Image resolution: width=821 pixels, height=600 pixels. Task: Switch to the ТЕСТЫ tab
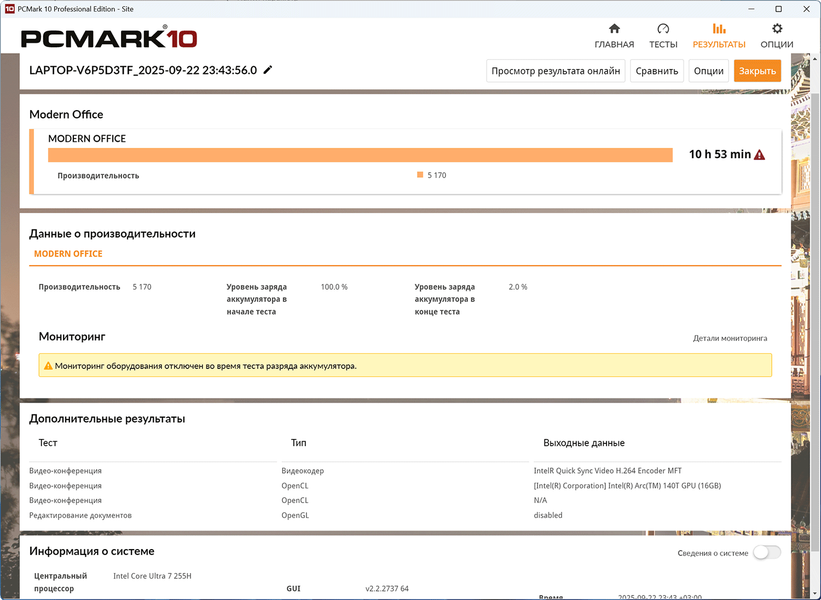pyautogui.click(x=663, y=36)
